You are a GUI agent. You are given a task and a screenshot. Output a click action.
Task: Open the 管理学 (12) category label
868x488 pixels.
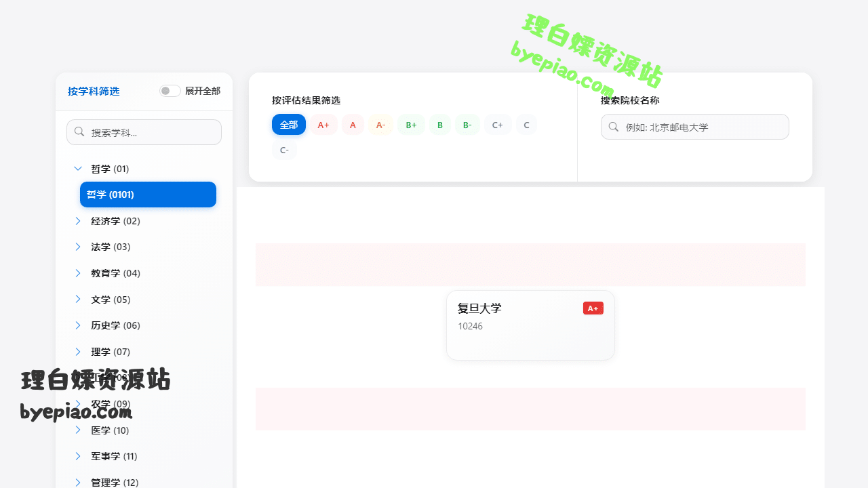(x=115, y=483)
